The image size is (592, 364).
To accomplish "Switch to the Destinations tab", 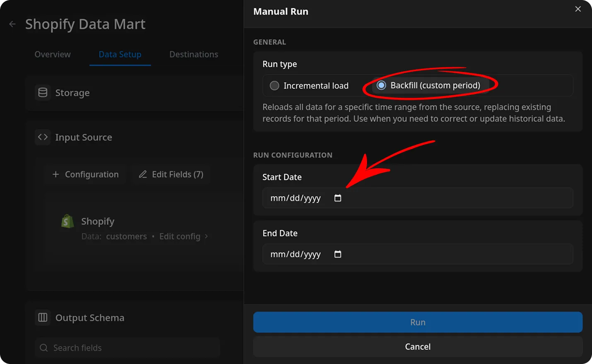I will click(193, 54).
